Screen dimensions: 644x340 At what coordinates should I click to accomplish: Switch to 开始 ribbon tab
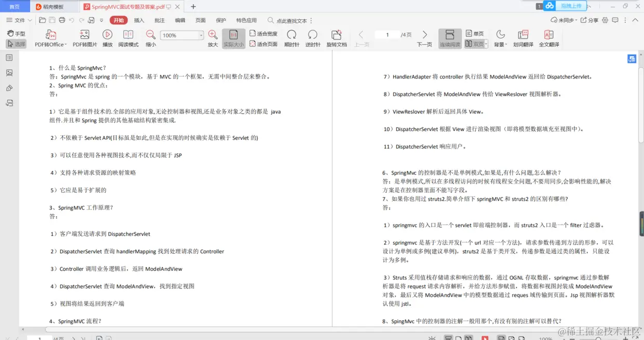[x=118, y=20]
